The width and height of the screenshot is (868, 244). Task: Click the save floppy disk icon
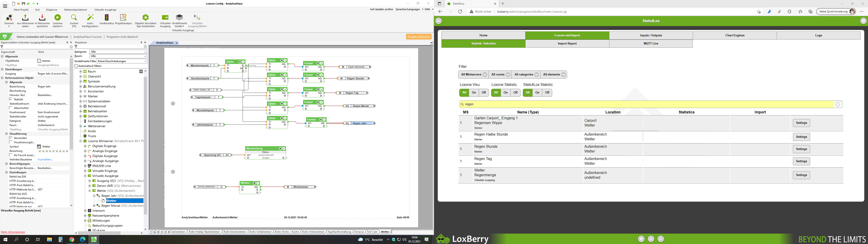24,4
